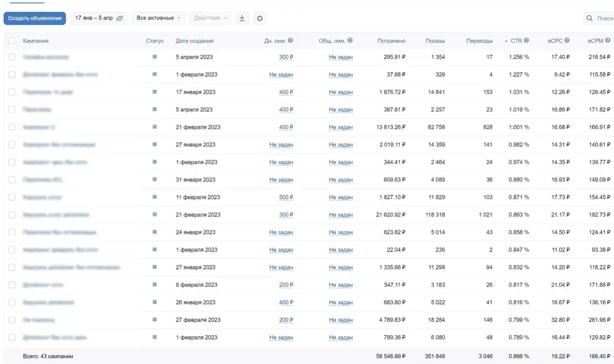The height and width of the screenshot is (364, 614).
Task: Click the 500 ₽ daily limit link
Action: pyautogui.click(x=286, y=197)
